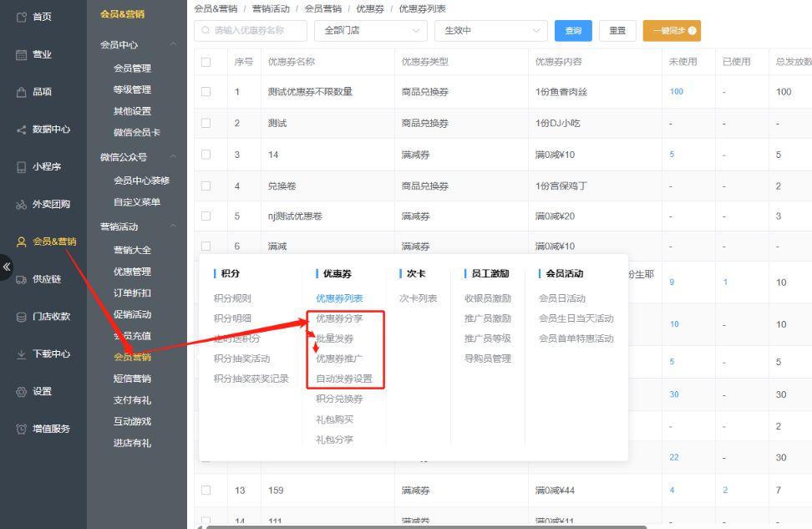Select the 门店收款 coins icon

tap(21, 317)
